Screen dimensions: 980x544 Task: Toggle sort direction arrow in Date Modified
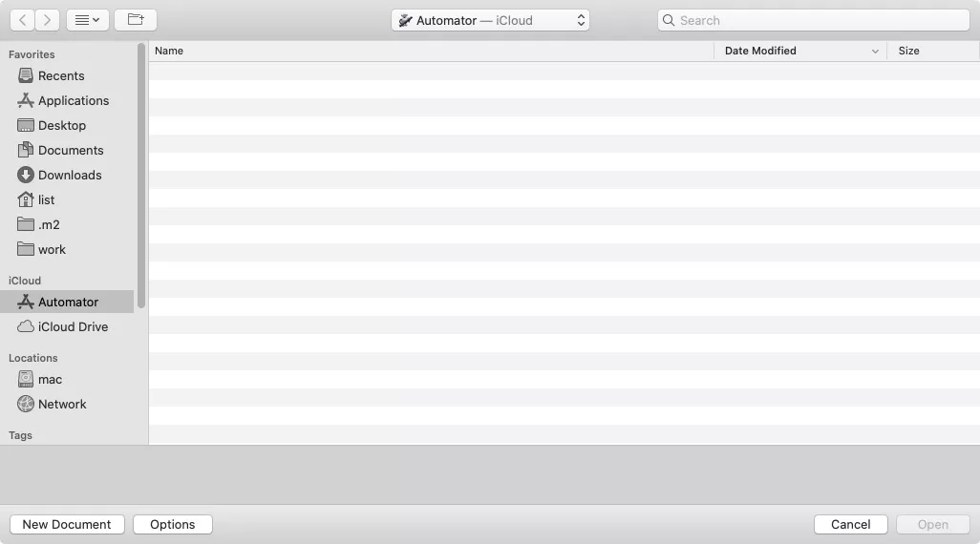(875, 52)
